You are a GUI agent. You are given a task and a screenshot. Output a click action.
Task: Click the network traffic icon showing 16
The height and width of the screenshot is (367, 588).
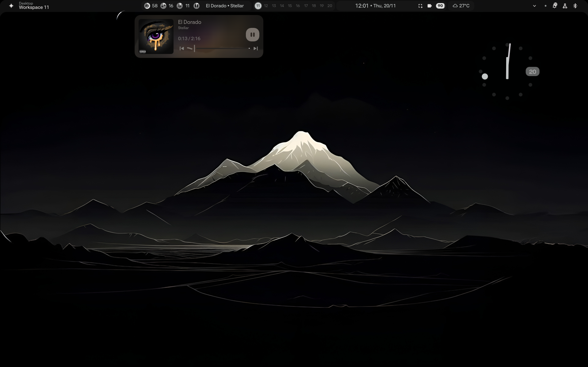click(166, 6)
